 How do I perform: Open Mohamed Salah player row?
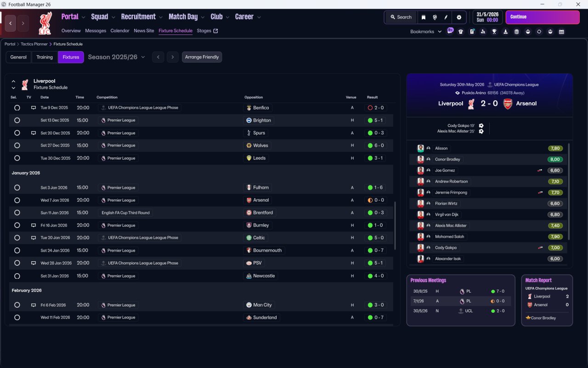[488, 236]
